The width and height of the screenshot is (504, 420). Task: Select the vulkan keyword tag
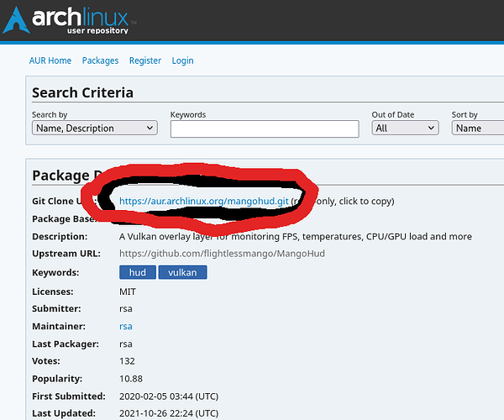click(182, 272)
